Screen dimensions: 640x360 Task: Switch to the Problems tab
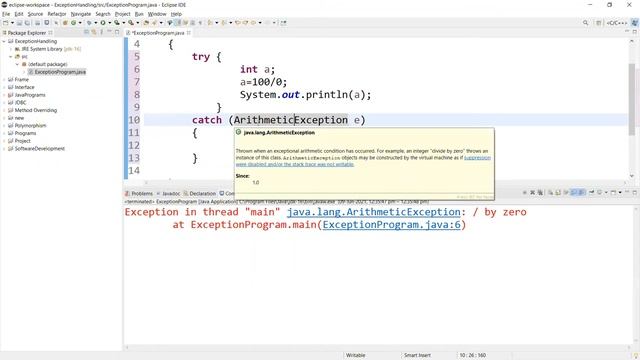click(139, 193)
